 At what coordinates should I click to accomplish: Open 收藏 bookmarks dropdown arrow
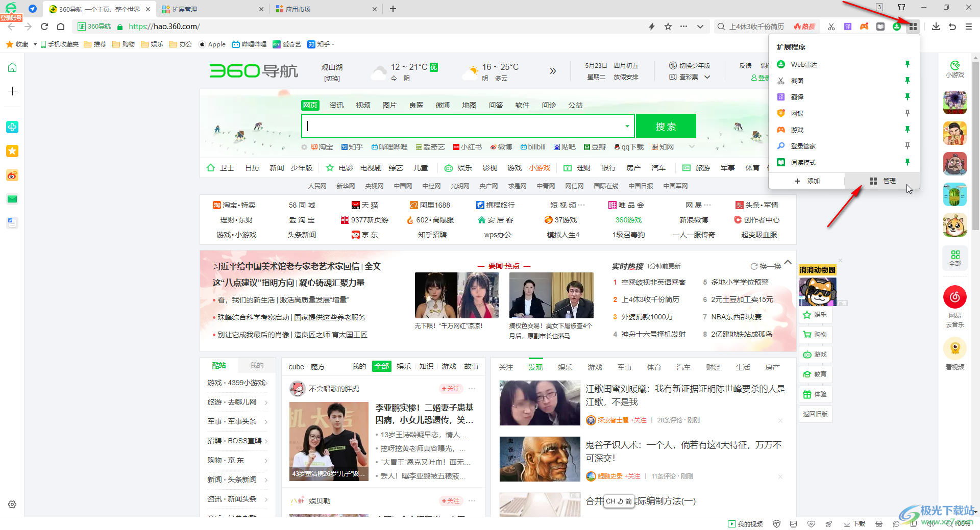(x=35, y=44)
